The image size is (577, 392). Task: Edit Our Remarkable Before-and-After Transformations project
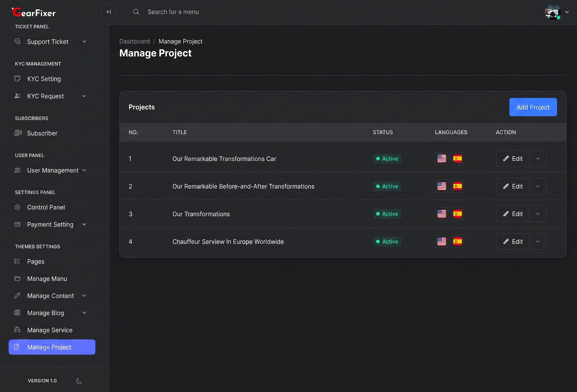pos(513,186)
